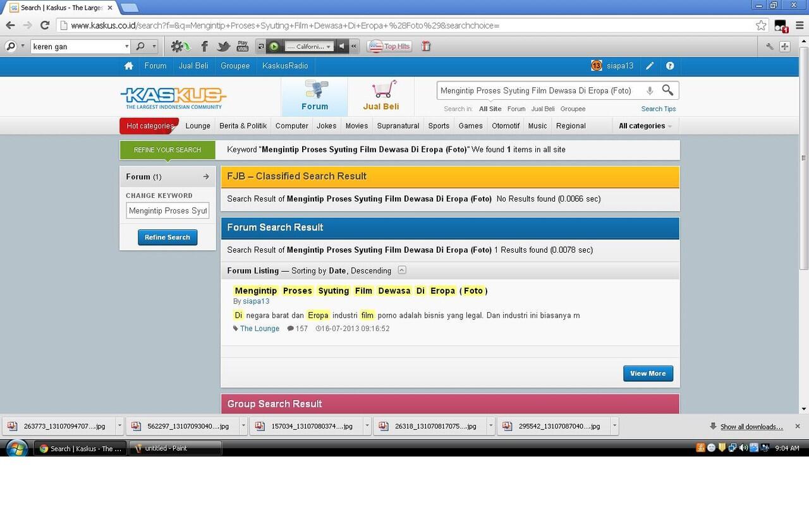Open The Lounge link in result
Viewport: 809px width, 532px height.
pos(260,329)
